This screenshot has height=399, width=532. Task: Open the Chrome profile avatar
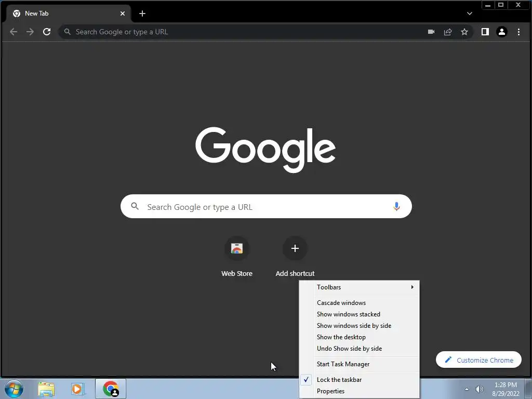[x=502, y=32]
